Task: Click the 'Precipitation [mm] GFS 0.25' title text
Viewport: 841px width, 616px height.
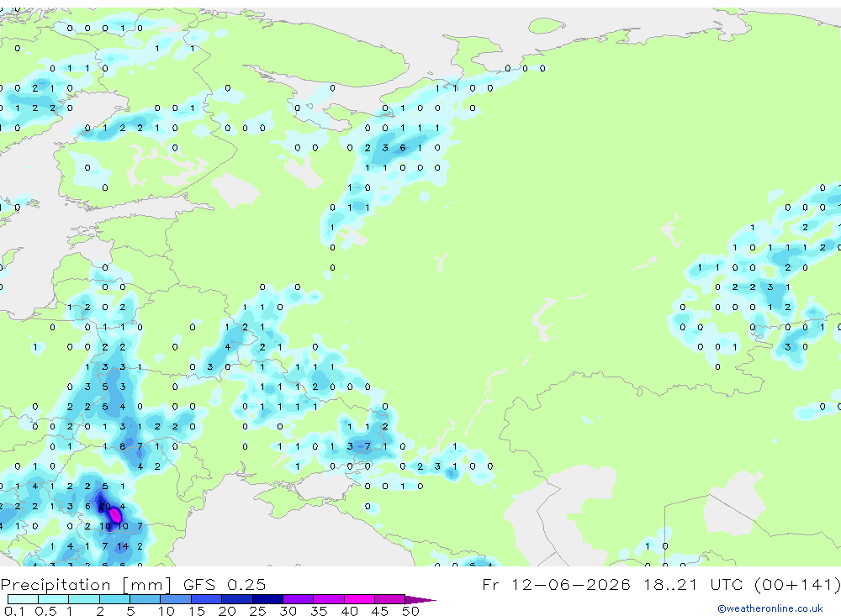Action: tap(133, 584)
